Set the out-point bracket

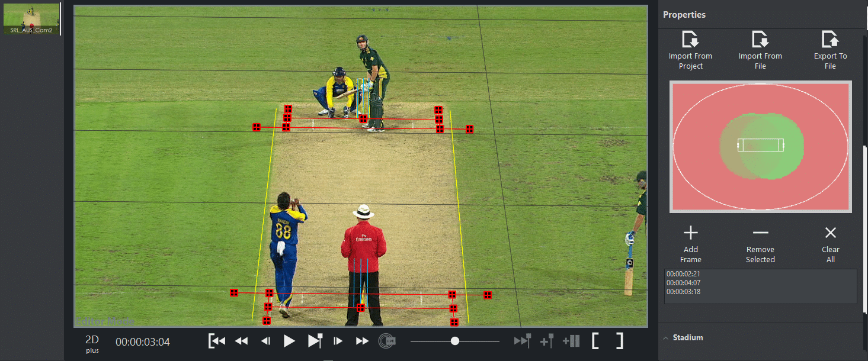[619, 341]
